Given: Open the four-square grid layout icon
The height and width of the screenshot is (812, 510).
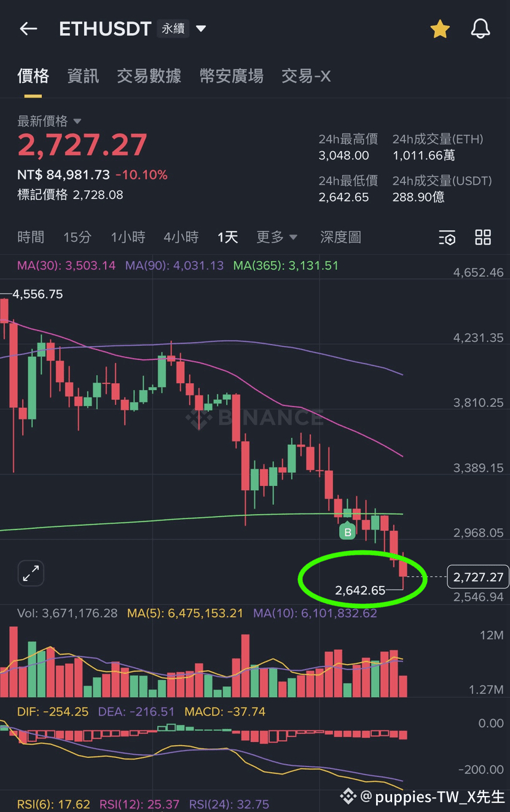Looking at the screenshot, I should point(484,237).
